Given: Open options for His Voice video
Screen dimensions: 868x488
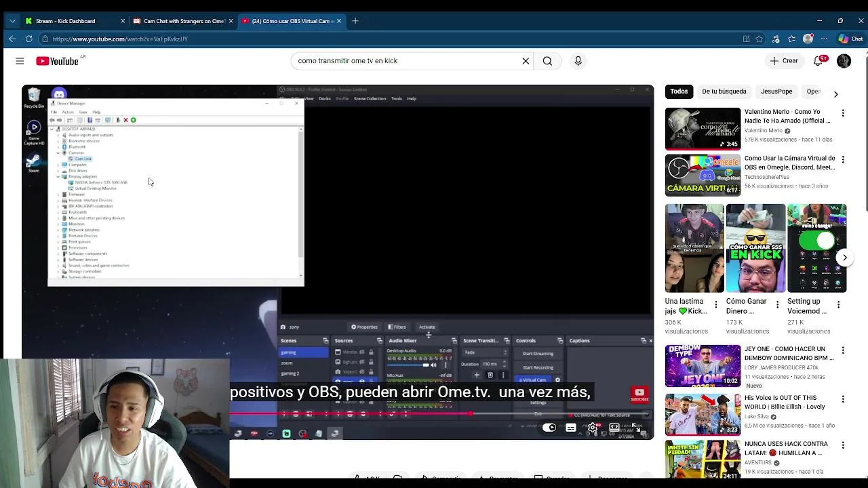Looking at the screenshot, I should (x=843, y=399).
